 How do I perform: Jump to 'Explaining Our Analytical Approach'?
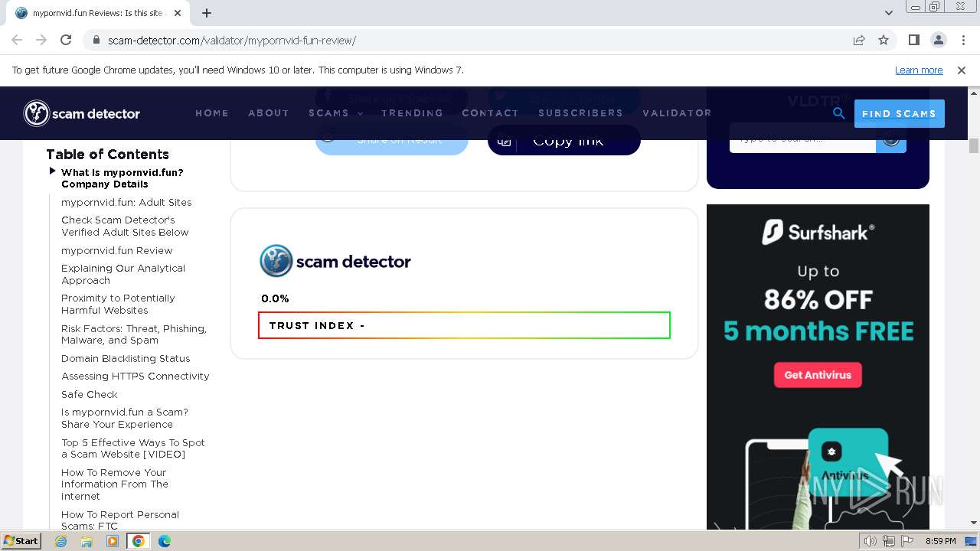(123, 274)
